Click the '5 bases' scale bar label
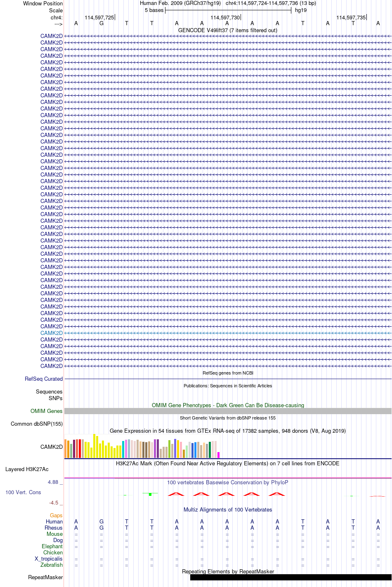 tap(154, 10)
